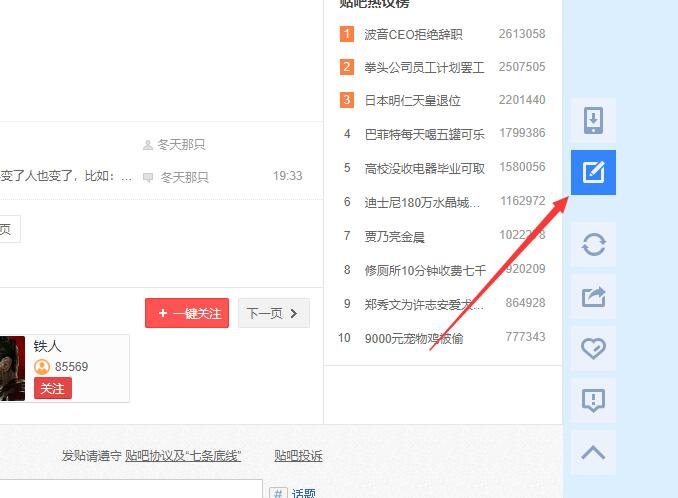Click the refresh icon in sidebar
Image resolution: width=678 pixels, height=498 pixels.
(593, 245)
